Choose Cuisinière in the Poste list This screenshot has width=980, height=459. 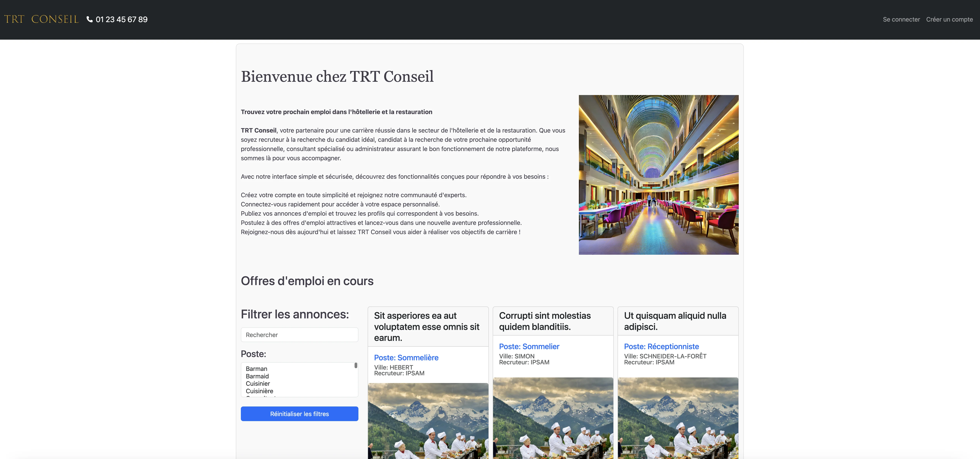(x=259, y=391)
